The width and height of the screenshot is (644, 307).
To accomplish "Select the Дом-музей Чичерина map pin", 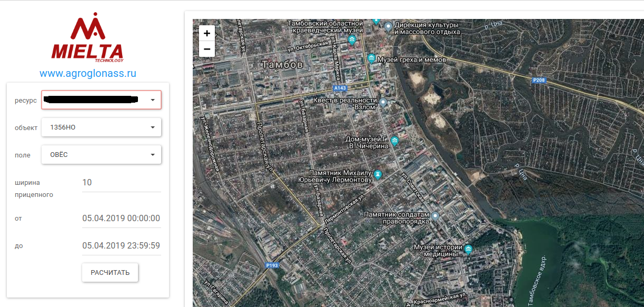I will pyautogui.click(x=395, y=141).
